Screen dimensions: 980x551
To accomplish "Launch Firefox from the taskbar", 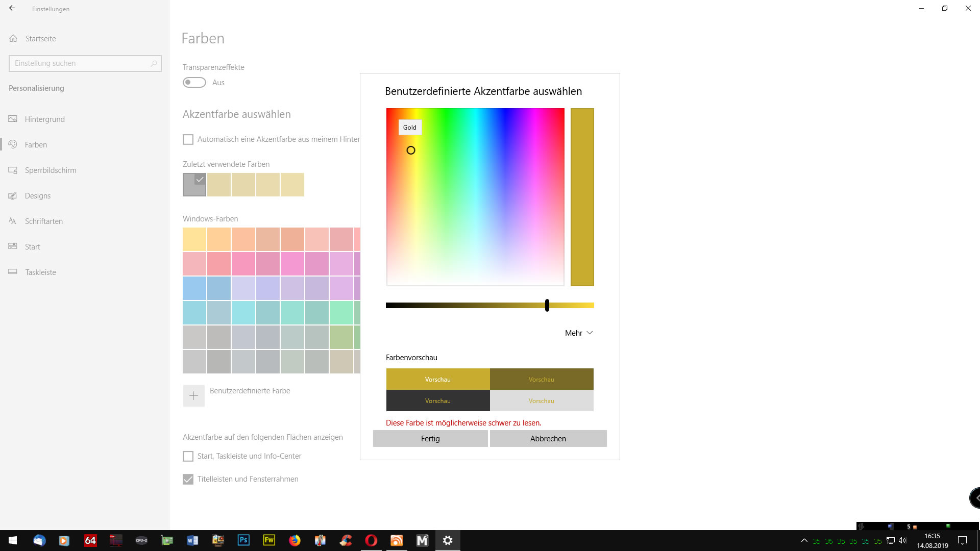I will tap(295, 540).
